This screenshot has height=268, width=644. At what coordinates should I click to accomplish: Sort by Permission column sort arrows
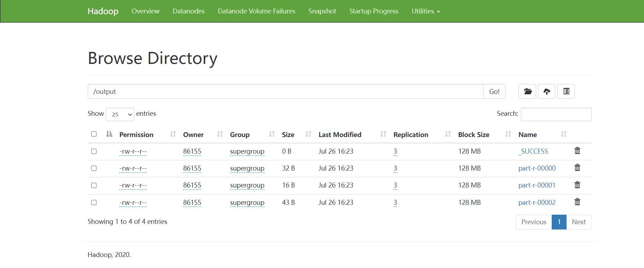point(173,134)
